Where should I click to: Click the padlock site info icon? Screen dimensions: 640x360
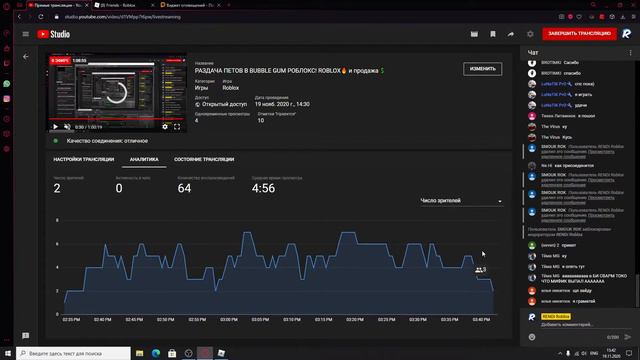click(57, 17)
